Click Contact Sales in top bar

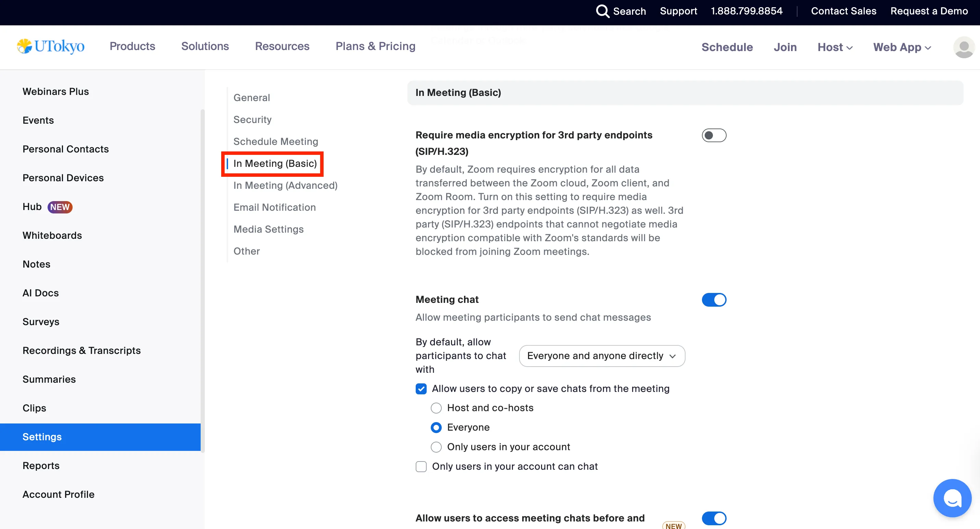coord(843,11)
